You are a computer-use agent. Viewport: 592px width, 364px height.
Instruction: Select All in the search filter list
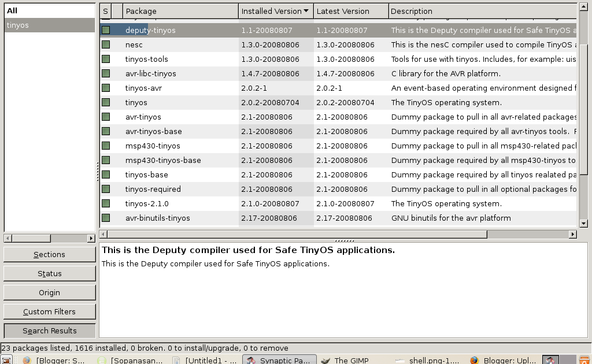50,10
